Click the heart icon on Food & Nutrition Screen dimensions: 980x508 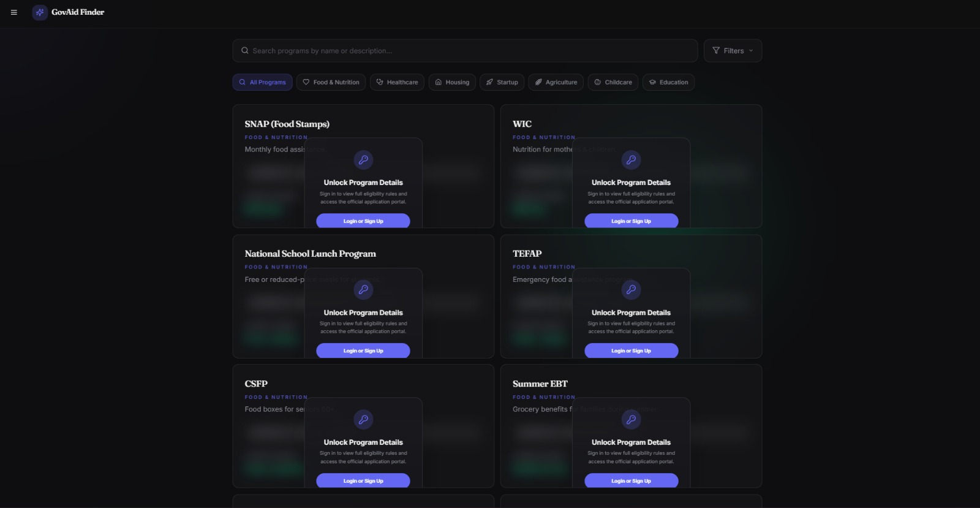(306, 82)
